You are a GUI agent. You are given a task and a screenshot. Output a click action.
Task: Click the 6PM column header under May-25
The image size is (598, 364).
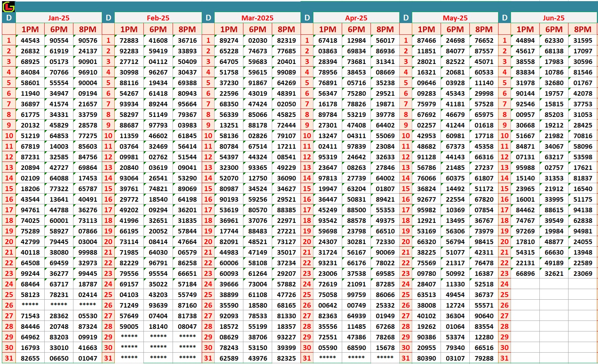pyautogui.click(x=455, y=29)
